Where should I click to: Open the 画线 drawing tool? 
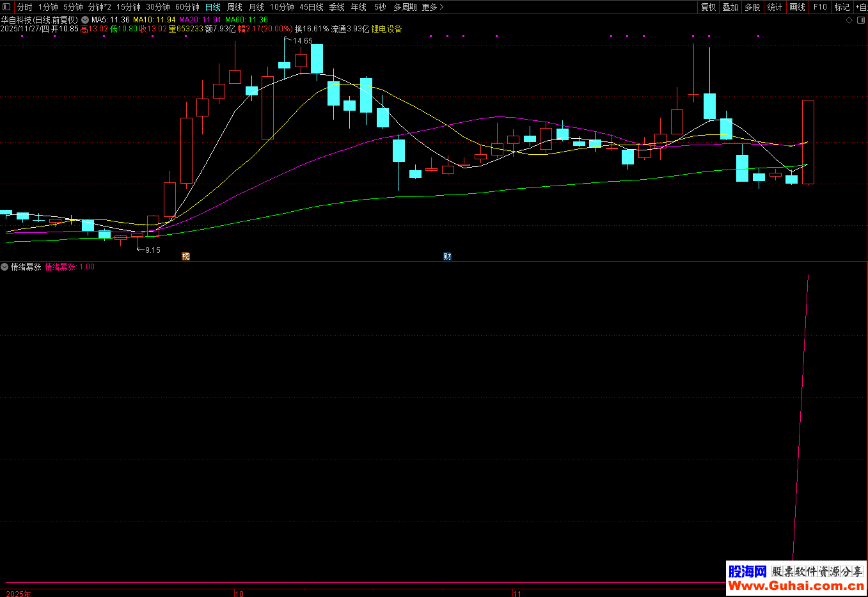(x=797, y=7)
